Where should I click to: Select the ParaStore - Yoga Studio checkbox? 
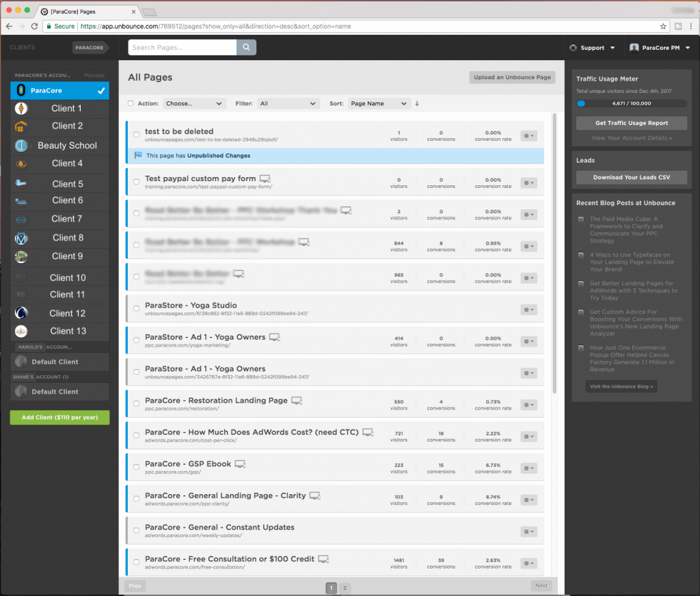[136, 308]
